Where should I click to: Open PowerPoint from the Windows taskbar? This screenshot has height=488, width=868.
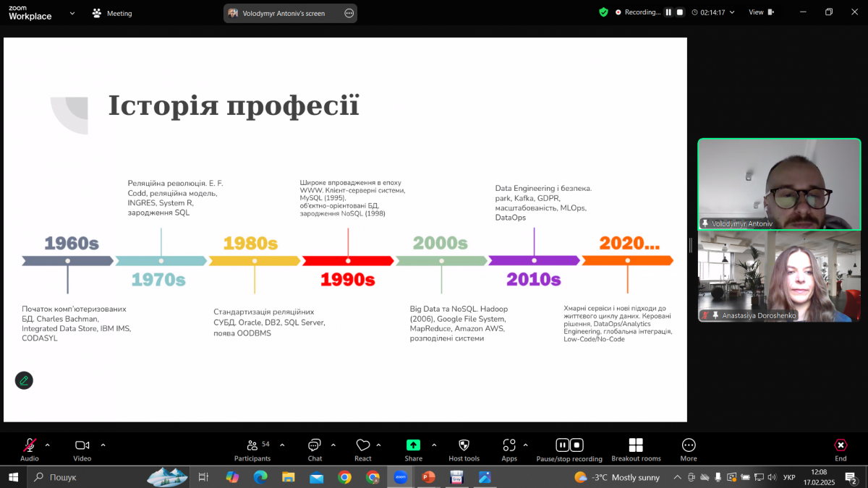[x=428, y=477]
